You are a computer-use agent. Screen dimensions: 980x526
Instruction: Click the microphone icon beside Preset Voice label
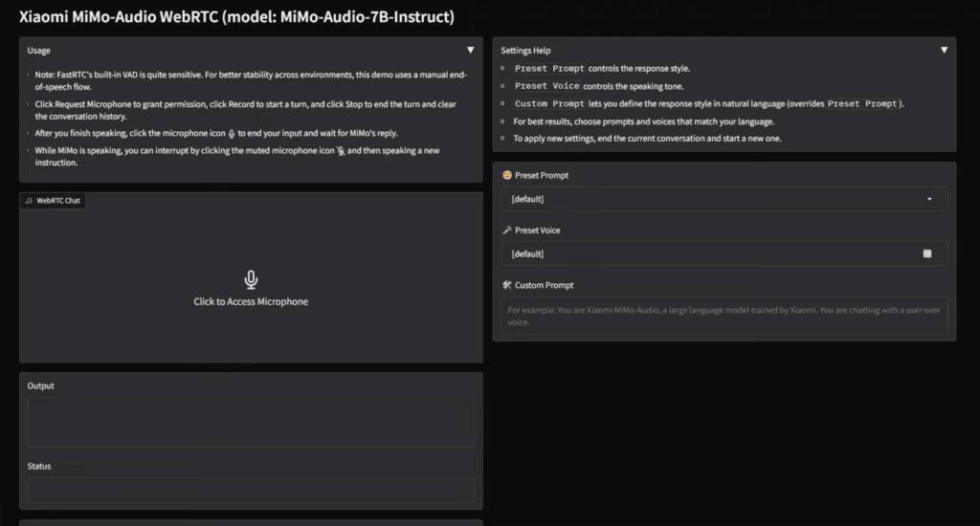506,230
